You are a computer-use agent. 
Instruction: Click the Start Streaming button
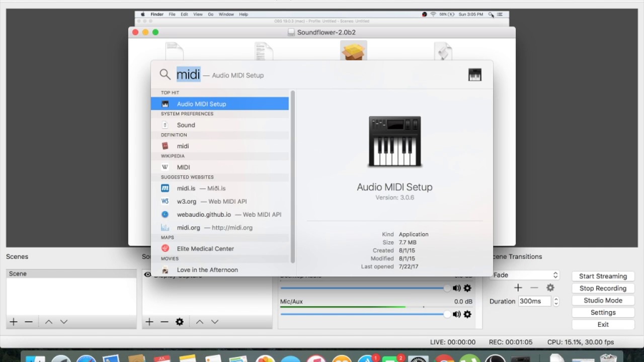603,276
